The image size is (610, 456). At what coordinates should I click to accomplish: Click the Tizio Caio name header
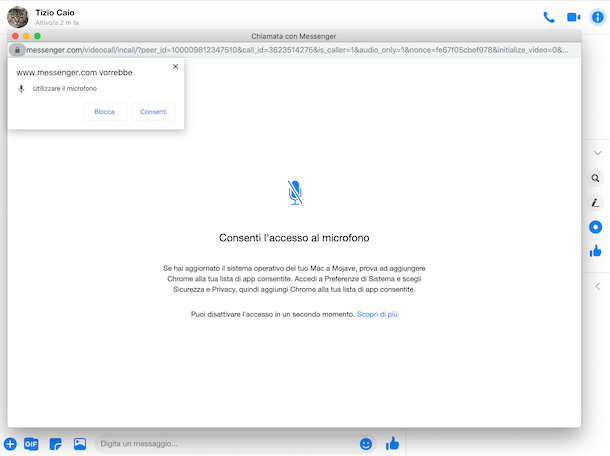55,12
